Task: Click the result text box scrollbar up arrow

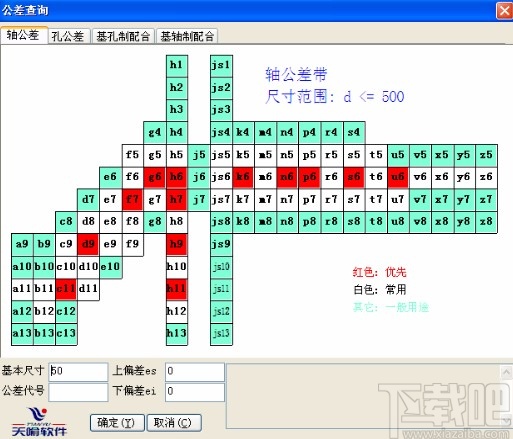Action: click(x=506, y=372)
